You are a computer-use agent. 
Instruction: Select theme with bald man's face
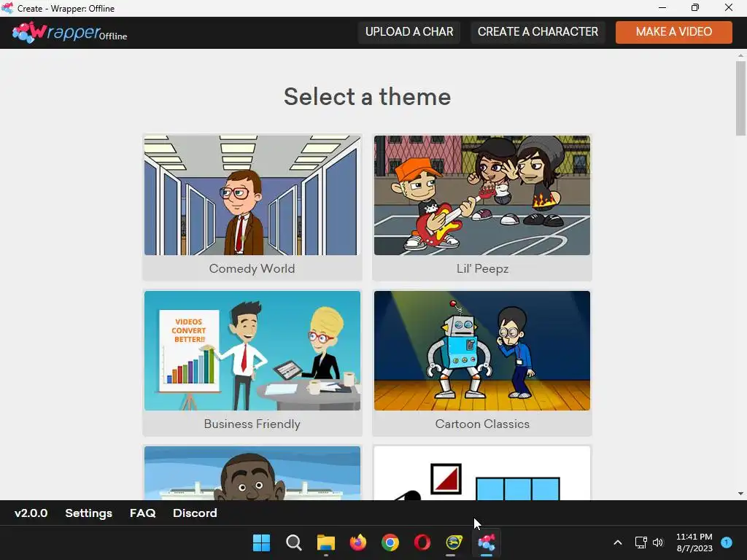coord(252,472)
